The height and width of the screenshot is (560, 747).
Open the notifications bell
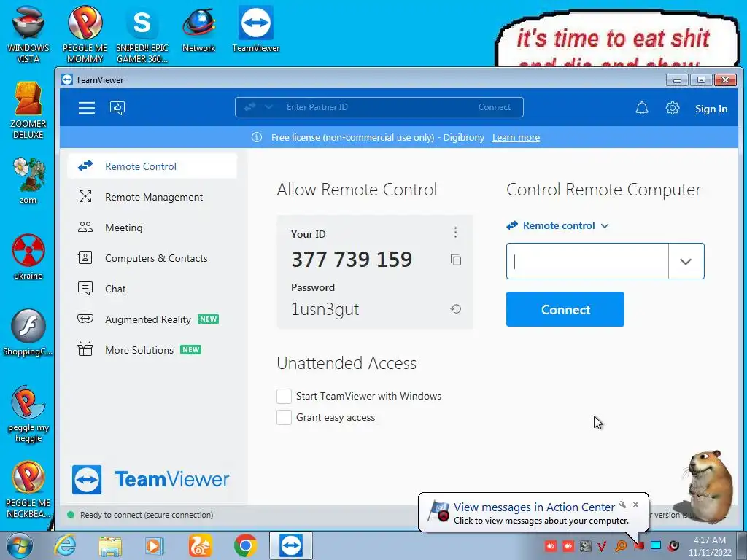coord(642,108)
